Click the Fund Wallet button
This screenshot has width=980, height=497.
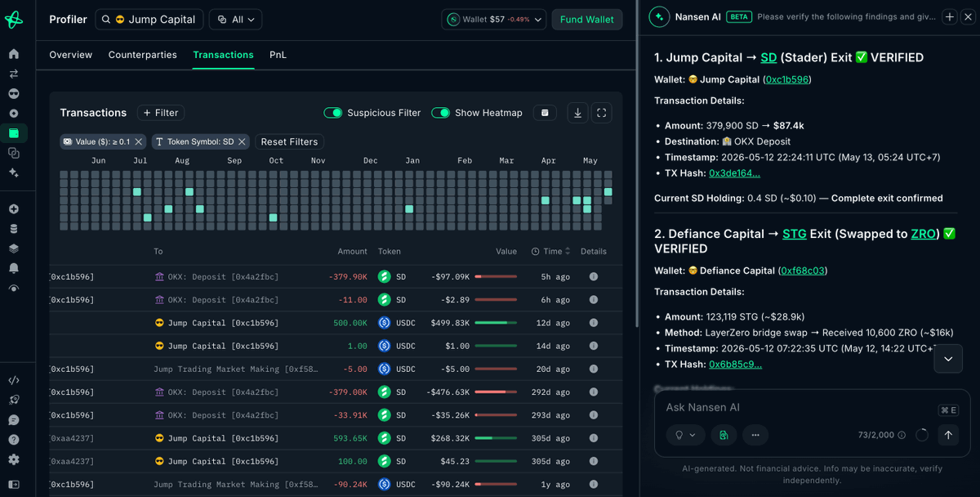pos(587,19)
